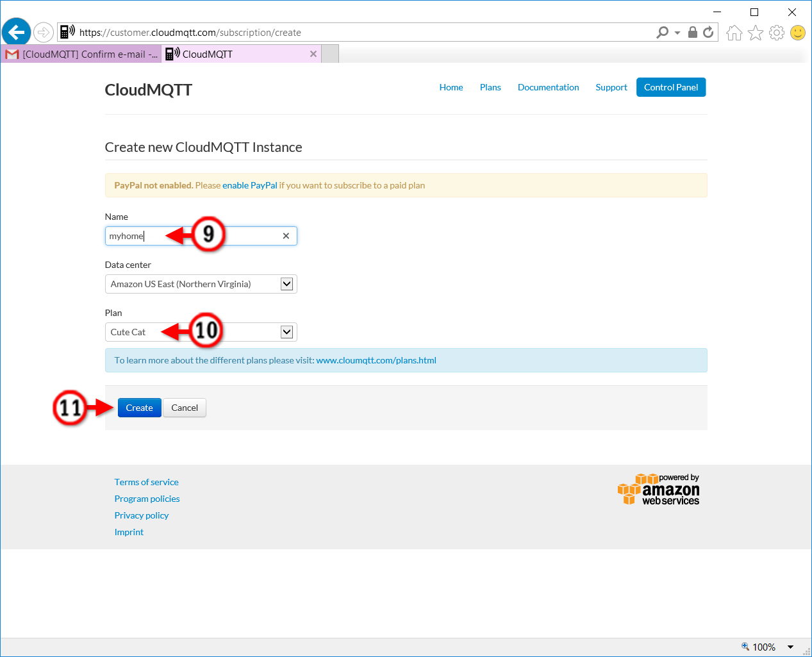Image resolution: width=812 pixels, height=657 pixels.
Task: Visit www.cloumqtt.com/plans.html link
Action: 376,360
